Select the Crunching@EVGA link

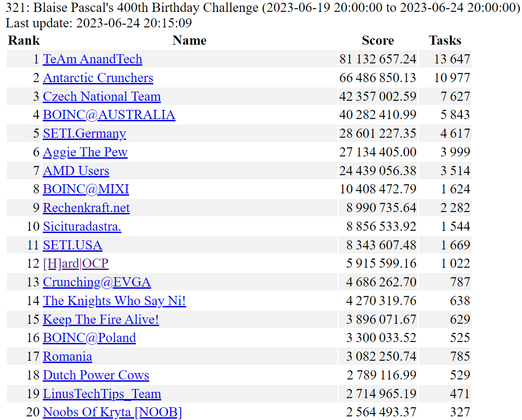97,282
